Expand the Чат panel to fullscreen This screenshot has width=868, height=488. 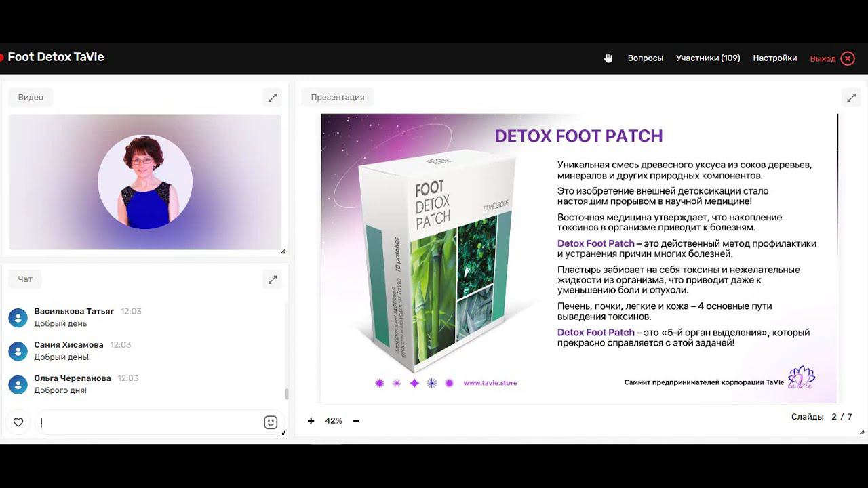pos(272,279)
